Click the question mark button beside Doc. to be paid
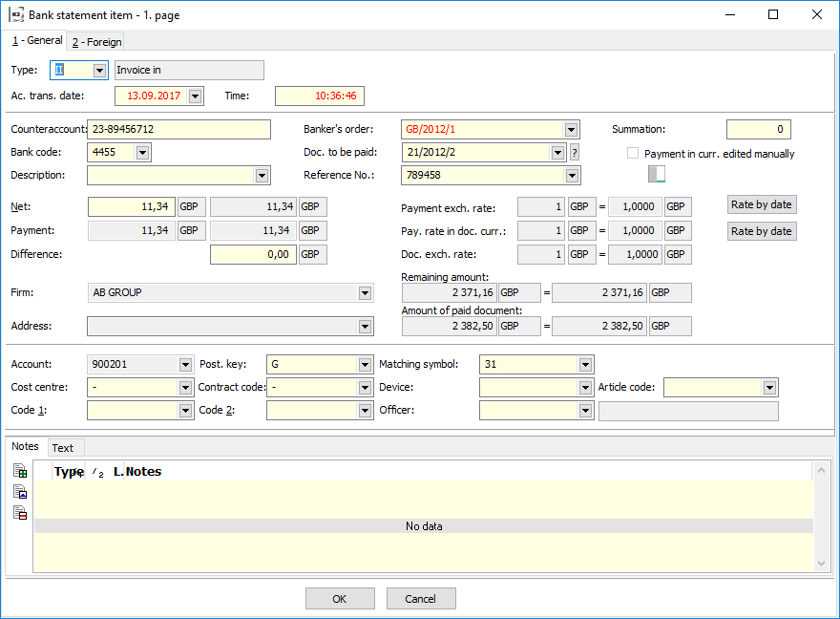 (x=575, y=153)
